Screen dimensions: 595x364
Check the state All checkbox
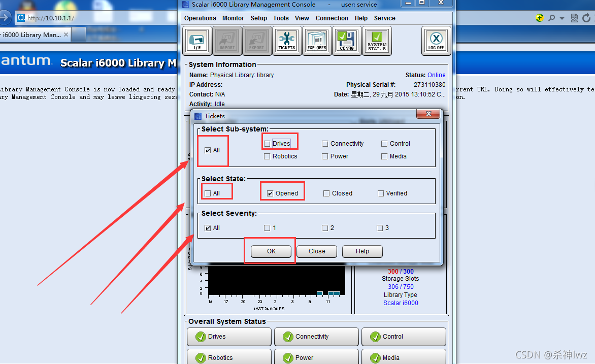tap(208, 193)
